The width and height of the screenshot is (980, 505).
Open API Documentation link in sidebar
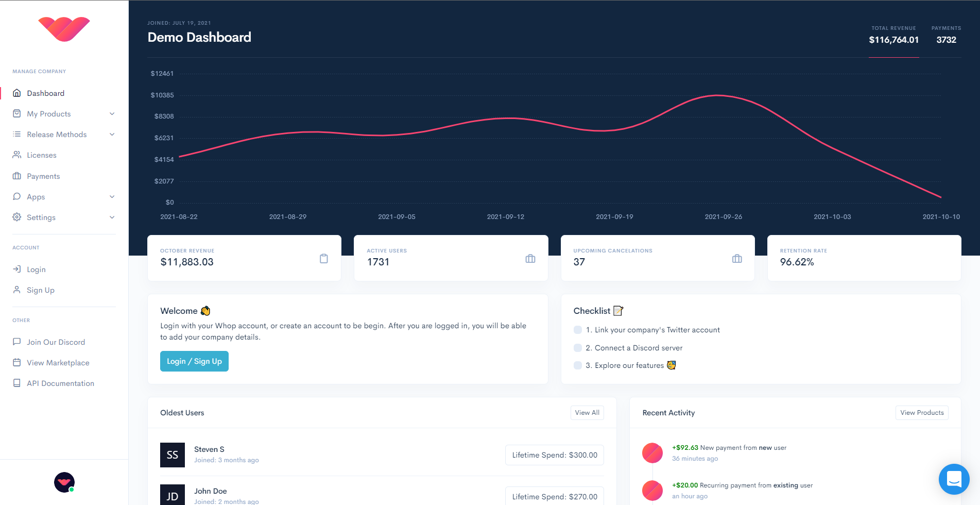click(60, 383)
